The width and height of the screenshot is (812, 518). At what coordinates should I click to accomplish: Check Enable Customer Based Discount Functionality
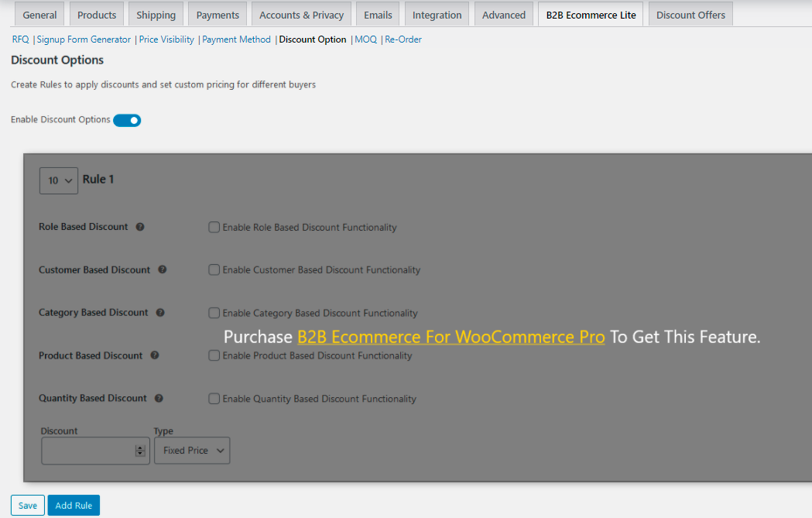[214, 270]
